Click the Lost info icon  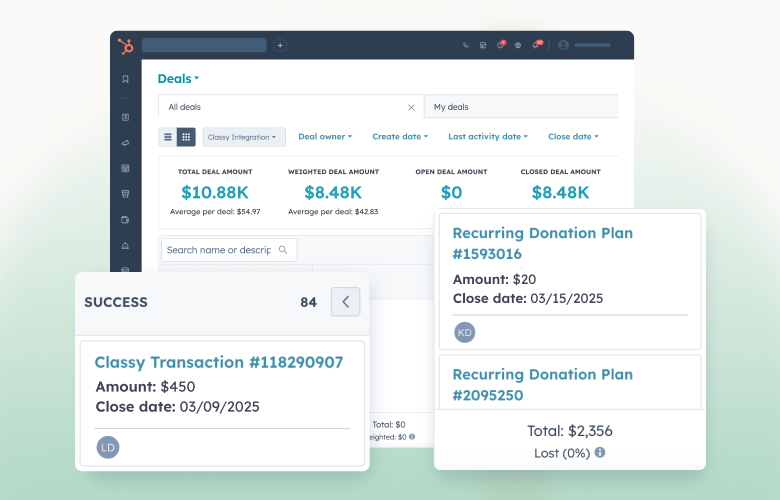[600, 452]
